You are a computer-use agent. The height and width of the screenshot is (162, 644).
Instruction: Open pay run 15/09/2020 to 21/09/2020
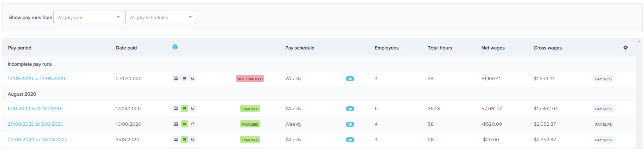coord(36,78)
